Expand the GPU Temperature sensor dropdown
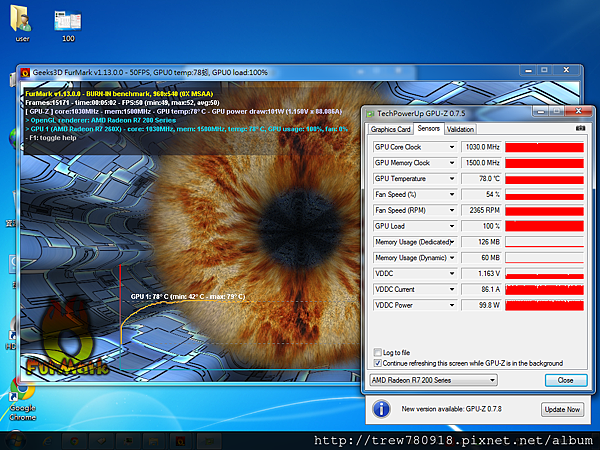 coord(452,179)
